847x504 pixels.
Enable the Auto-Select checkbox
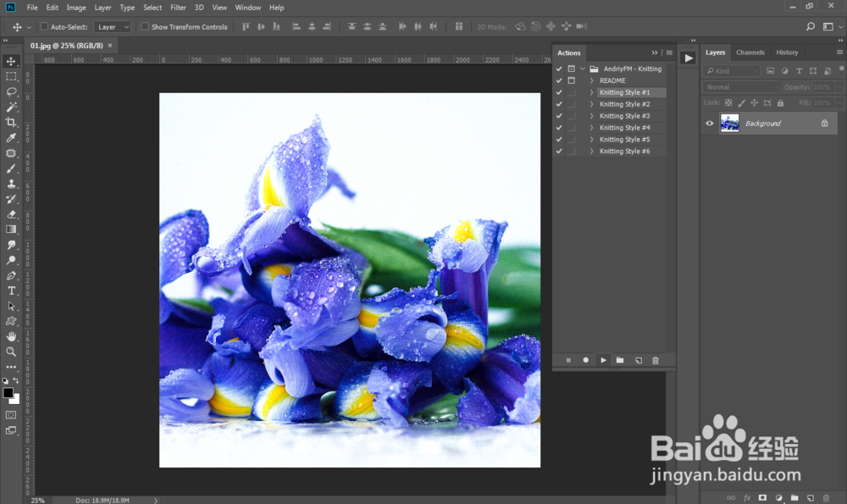(45, 27)
